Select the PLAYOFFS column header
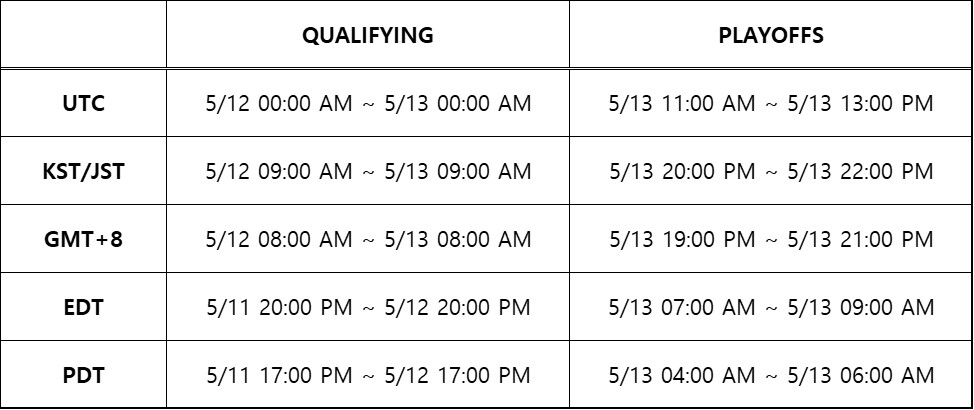This screenshot has width=974, height=410. click(770, 35)
